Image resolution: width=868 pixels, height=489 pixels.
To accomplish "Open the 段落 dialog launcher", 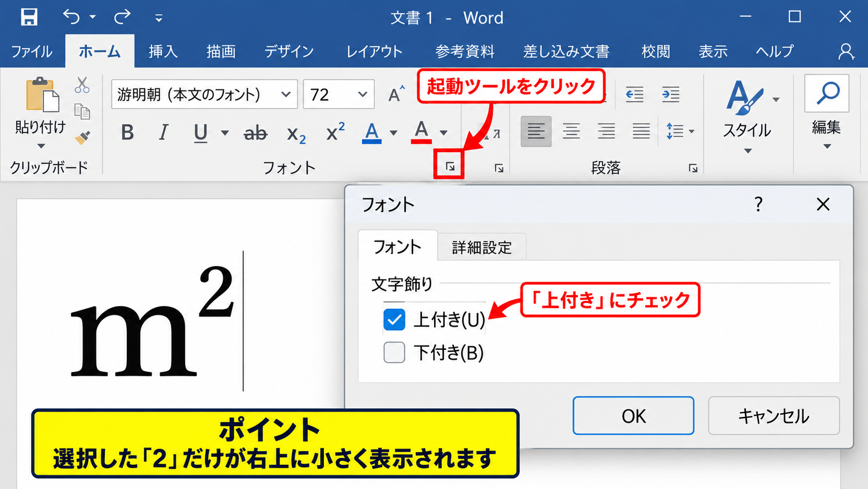I will (x=693, y=168).
